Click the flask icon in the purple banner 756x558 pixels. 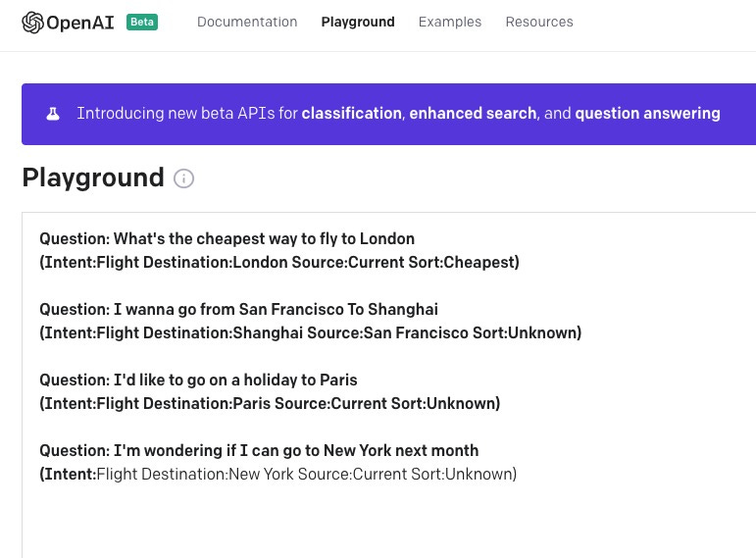[x=53, y=114]
